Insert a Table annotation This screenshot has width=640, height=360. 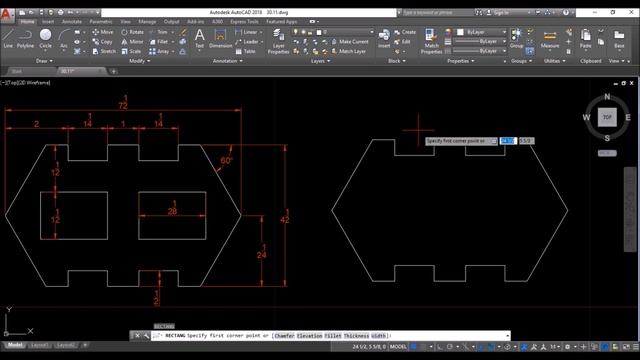point(245,51)
